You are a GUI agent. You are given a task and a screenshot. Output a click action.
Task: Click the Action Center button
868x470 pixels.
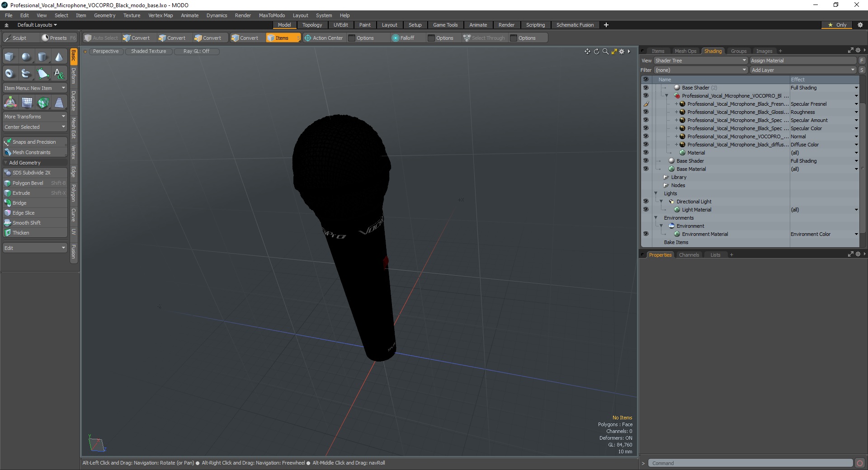pos(324,38)
